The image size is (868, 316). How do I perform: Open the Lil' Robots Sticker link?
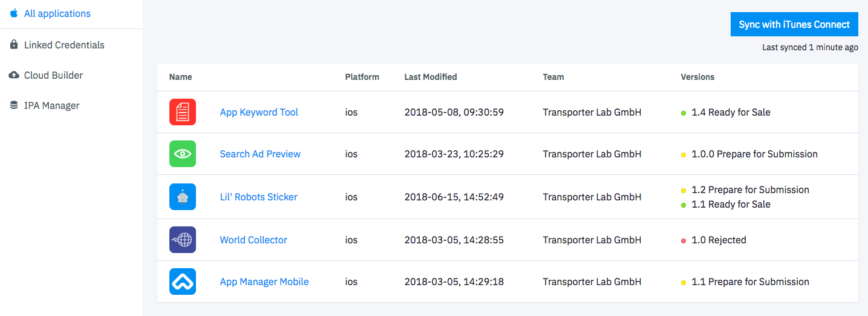(x=258, y=197)
